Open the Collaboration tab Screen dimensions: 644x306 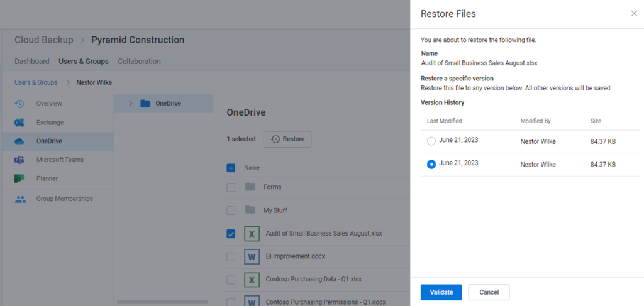(x=139, y=61)
